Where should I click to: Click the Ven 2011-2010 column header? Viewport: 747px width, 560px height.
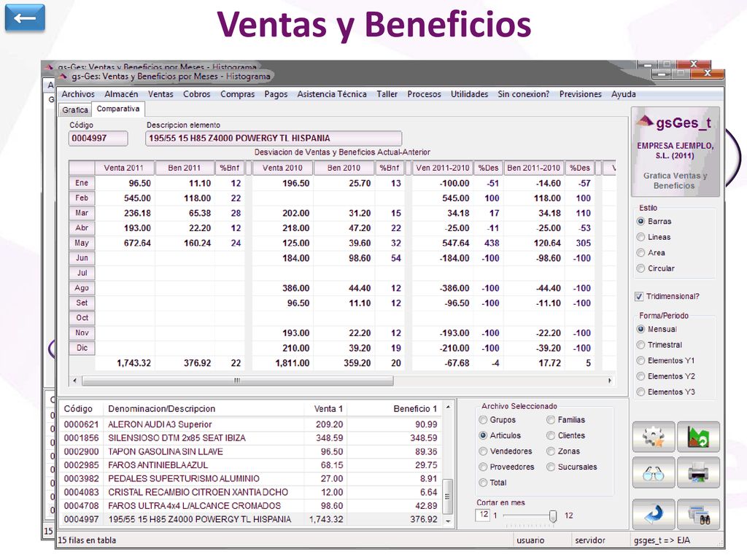[443, 168]
